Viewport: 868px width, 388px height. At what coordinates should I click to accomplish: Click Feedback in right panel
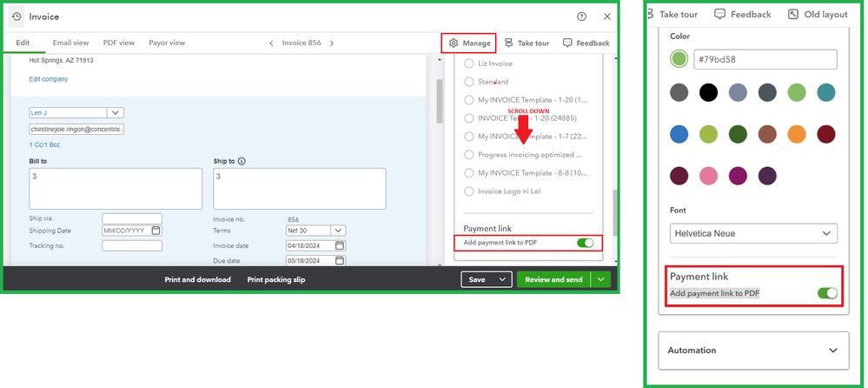click(x=742, y=15)
